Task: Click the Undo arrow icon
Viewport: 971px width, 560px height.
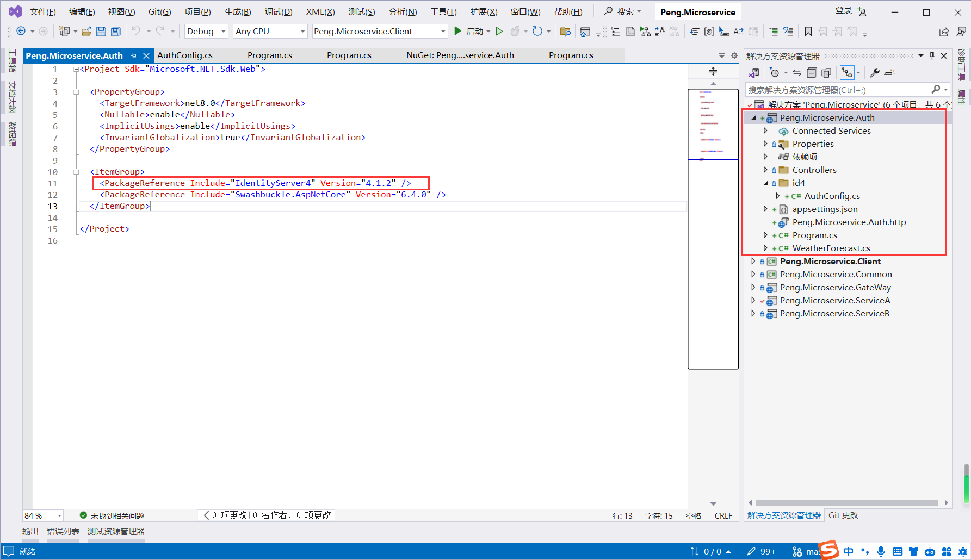Action: coord(136,32)
